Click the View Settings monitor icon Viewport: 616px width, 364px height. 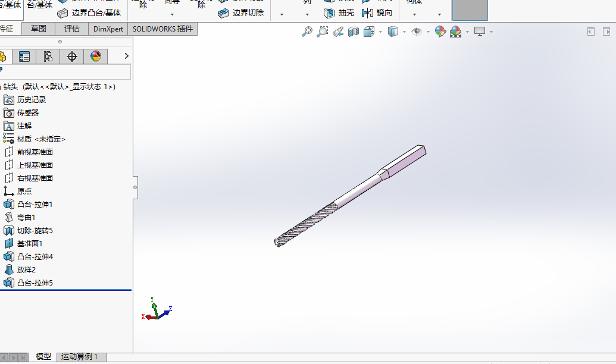480,32
